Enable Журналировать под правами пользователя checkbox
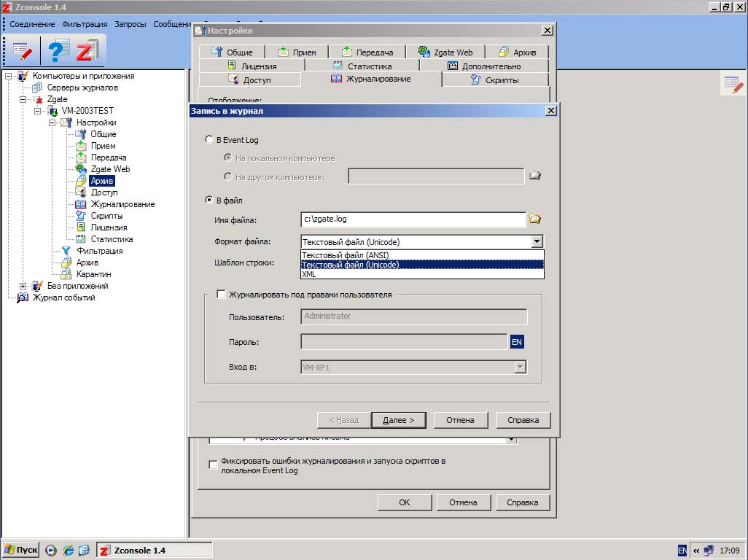This screenshot has width=748, height=560. (x=220, y=295)
